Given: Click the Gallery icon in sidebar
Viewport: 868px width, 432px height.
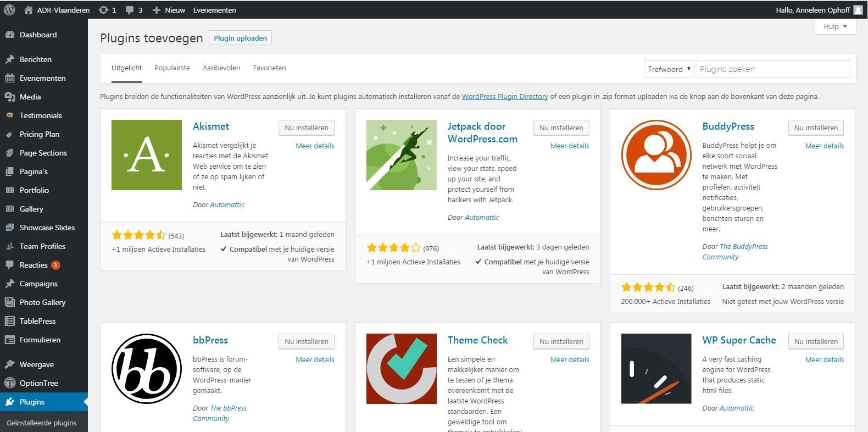Looking at the screenshot, I should 10,209.
